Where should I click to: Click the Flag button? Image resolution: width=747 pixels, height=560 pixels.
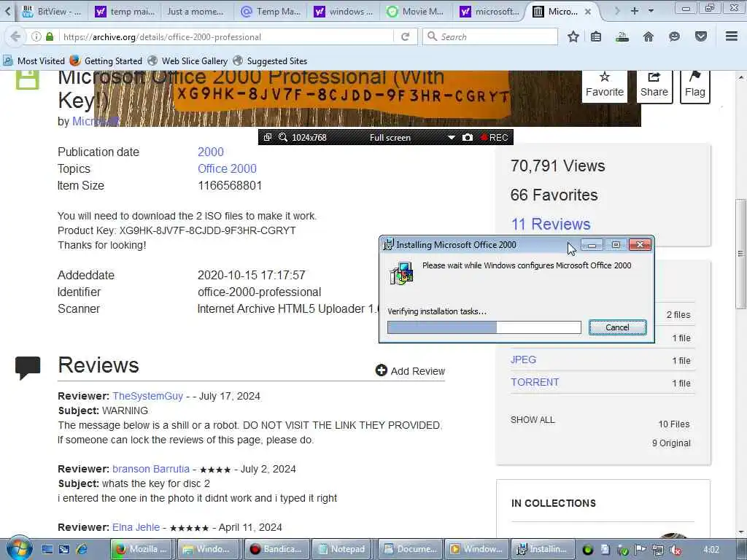point(694,86)
